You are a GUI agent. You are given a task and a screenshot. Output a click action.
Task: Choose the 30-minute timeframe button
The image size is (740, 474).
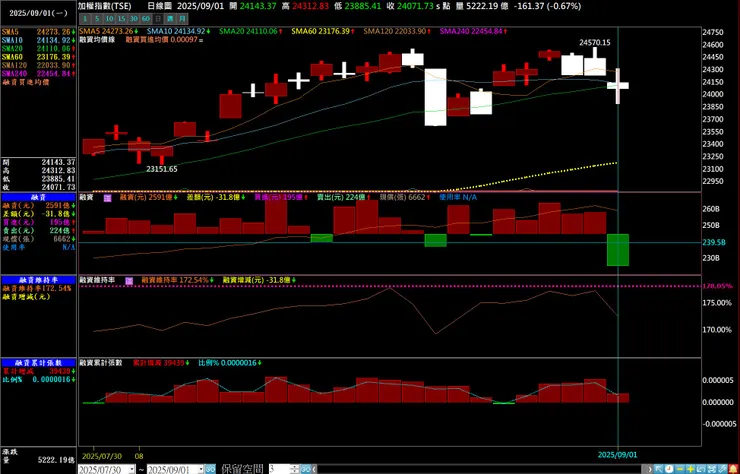(134, 19)
